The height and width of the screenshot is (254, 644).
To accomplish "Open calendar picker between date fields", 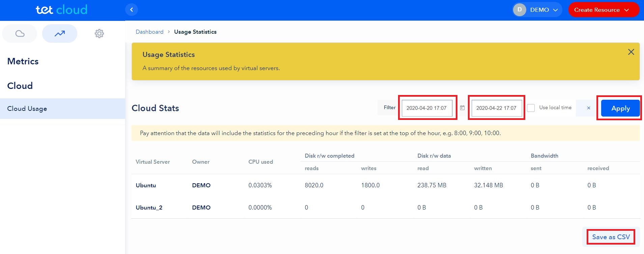I will click(462, 108).
